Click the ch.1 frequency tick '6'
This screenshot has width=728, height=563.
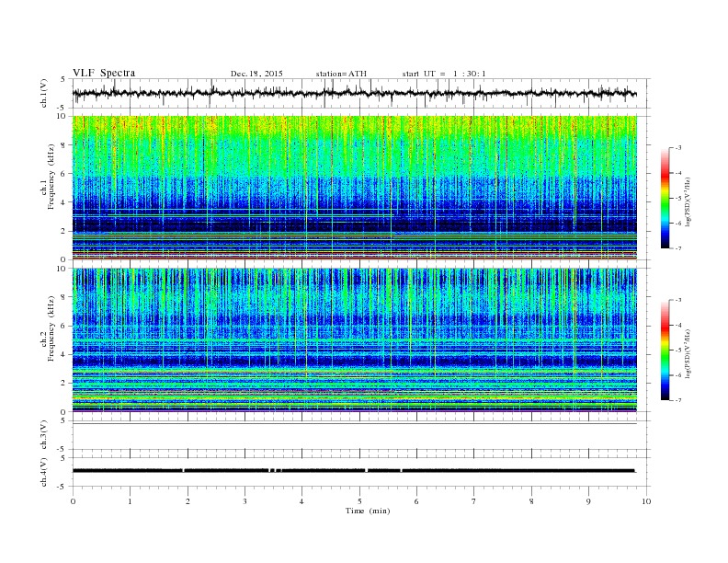63,174
